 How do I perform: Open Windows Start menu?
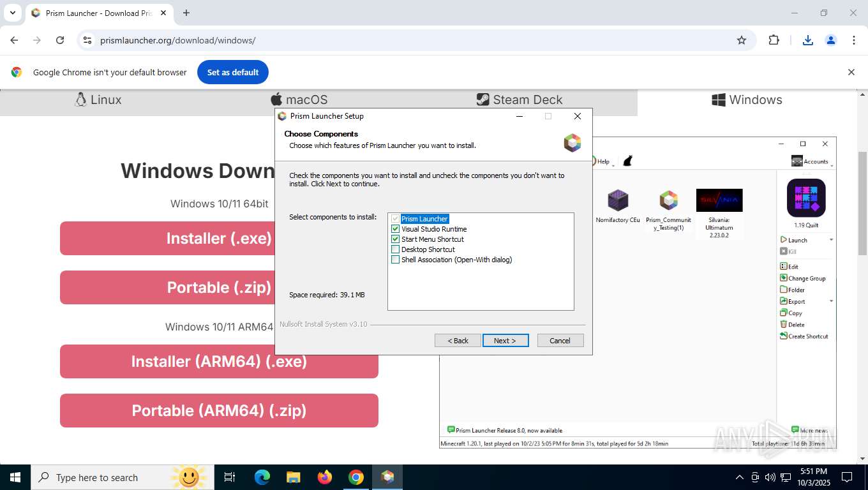15,477
